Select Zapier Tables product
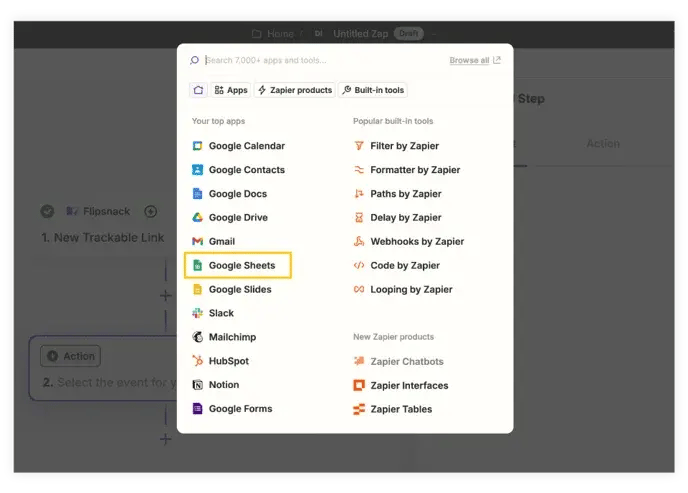688x493 pixels. pyautogui.click(x=393, y=409)
